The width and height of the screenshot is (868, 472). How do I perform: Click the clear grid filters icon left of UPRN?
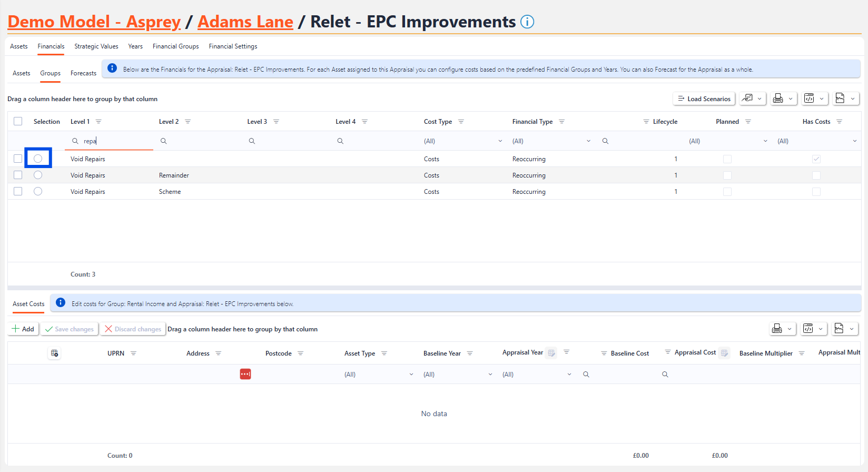[x=54, y=353]
